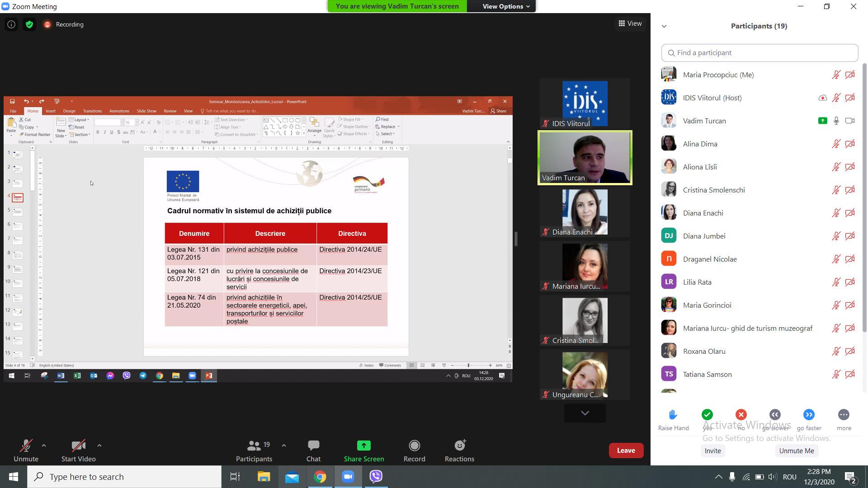Select Vadim Turcan video thumbnail
This screenshot has width=868, height=488.
pos(585,158)
